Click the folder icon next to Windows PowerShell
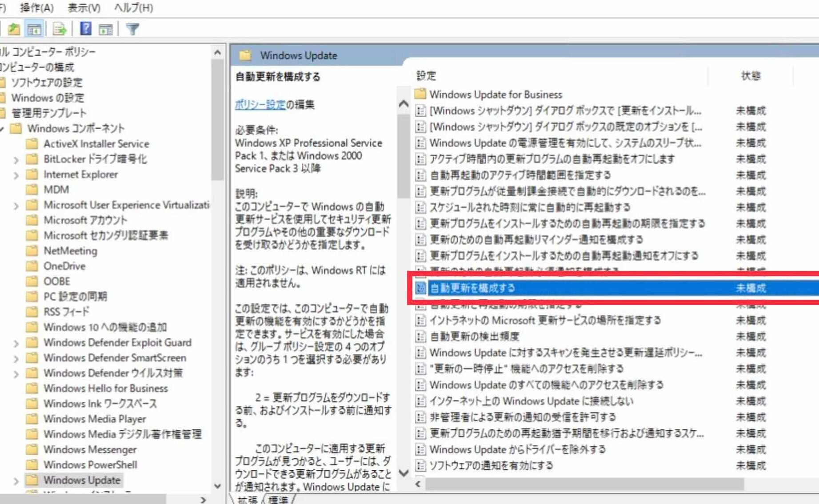The image size is (819, 504). 32,465
